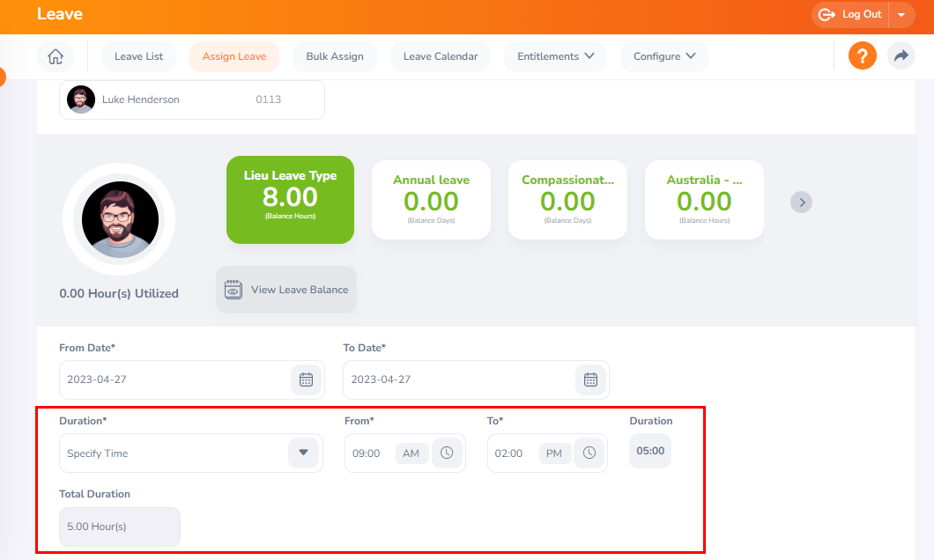Click the forward arrow icon top right
The image size is (934, 560).
click(901, 55)
